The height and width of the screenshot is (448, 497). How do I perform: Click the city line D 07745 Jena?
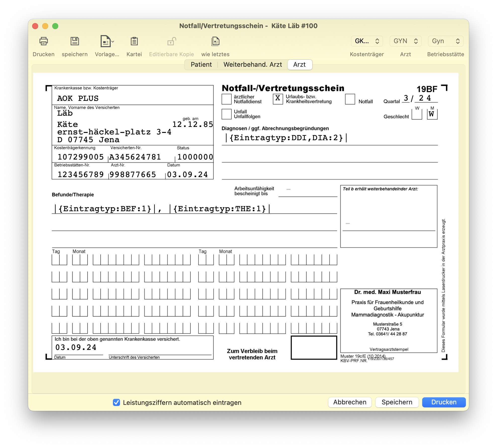[88, 140]
